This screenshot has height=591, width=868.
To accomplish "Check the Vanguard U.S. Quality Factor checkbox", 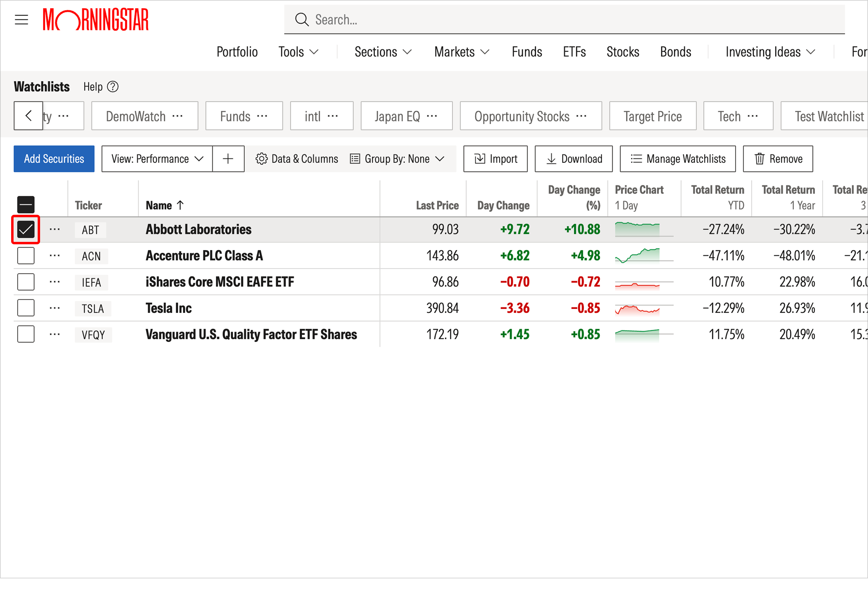I will pyautogui.click(x=26, y=334).
